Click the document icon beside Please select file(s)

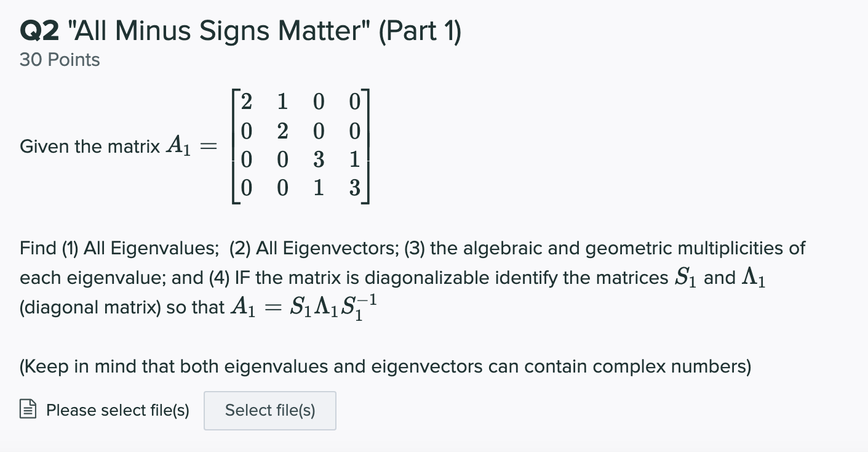click(x=26, y=408)
